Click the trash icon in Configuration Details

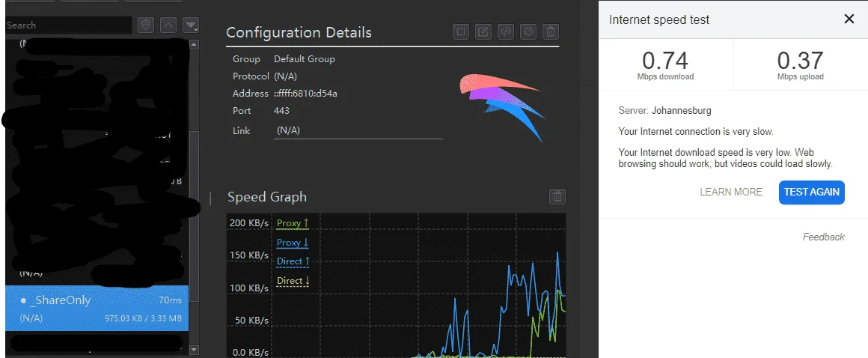coord(550,31)
